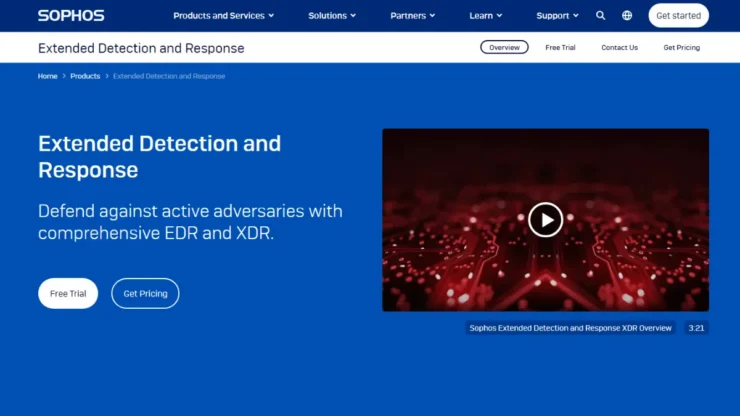Click the video caption 'Sophos Extended Detection and Response XDR Overview'

coord(570,328)
